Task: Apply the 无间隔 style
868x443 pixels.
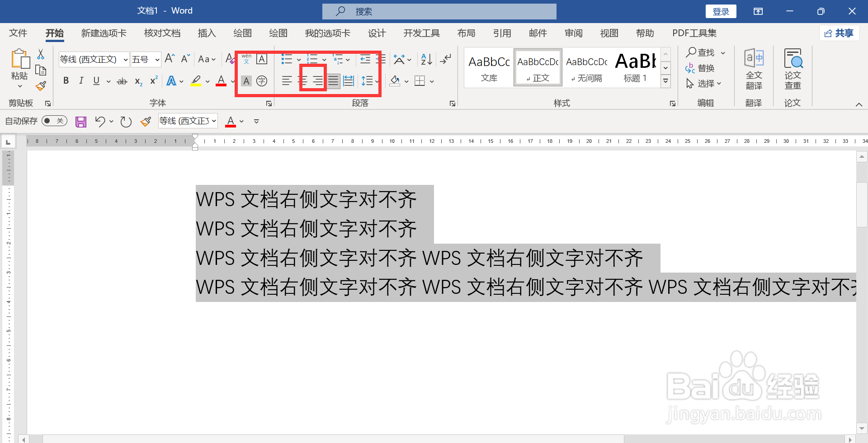Action: pyautogui.click(x=587, y=67)
